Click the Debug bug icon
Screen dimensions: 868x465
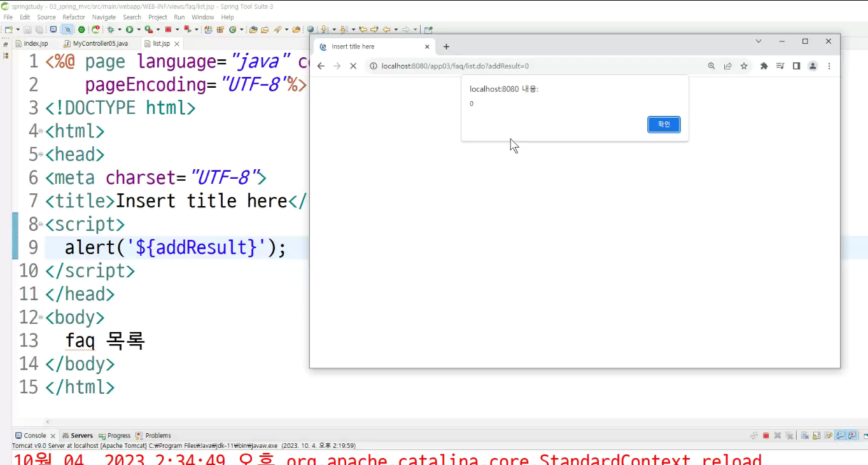click(x=111, y=29)
